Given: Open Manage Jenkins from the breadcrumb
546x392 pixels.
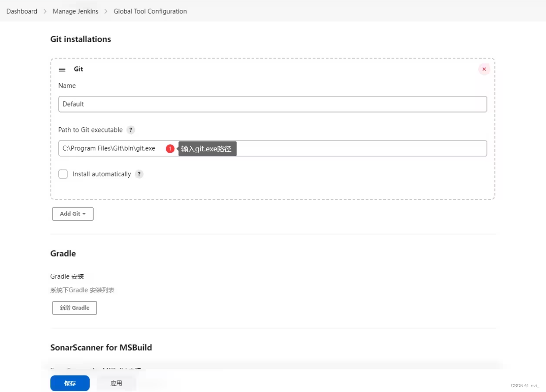Looking at the screenshot, I should point(76,11).
